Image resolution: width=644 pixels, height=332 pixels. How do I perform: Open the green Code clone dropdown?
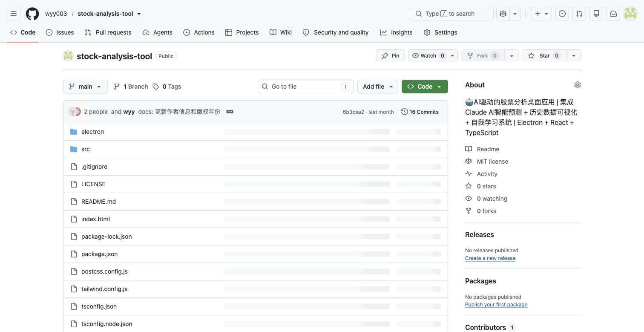425,87
